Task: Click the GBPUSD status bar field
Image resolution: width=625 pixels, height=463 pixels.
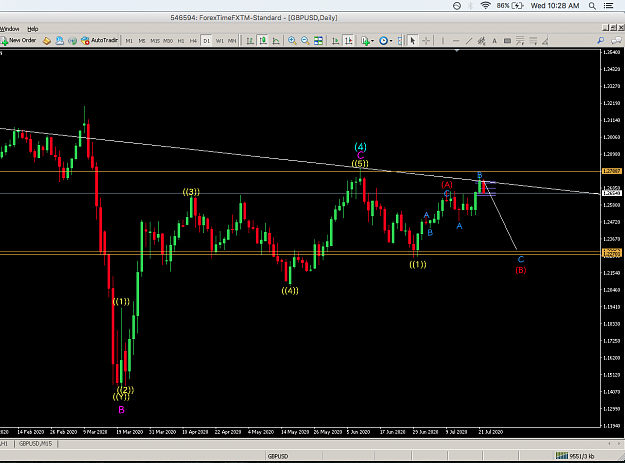Action: point(278,456)
